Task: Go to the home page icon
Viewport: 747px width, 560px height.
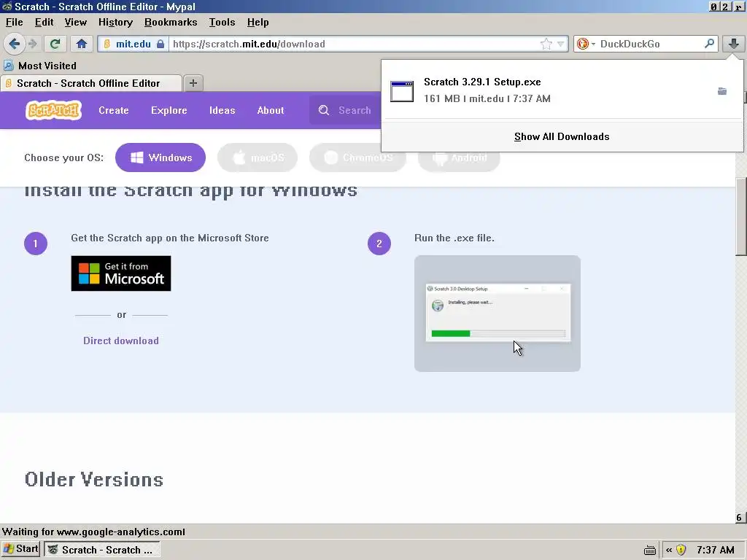Action: click(x=82, y=44)
